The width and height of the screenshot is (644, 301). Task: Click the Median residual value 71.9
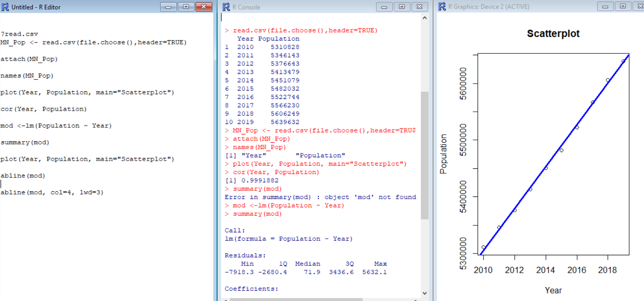click(312, 272)
